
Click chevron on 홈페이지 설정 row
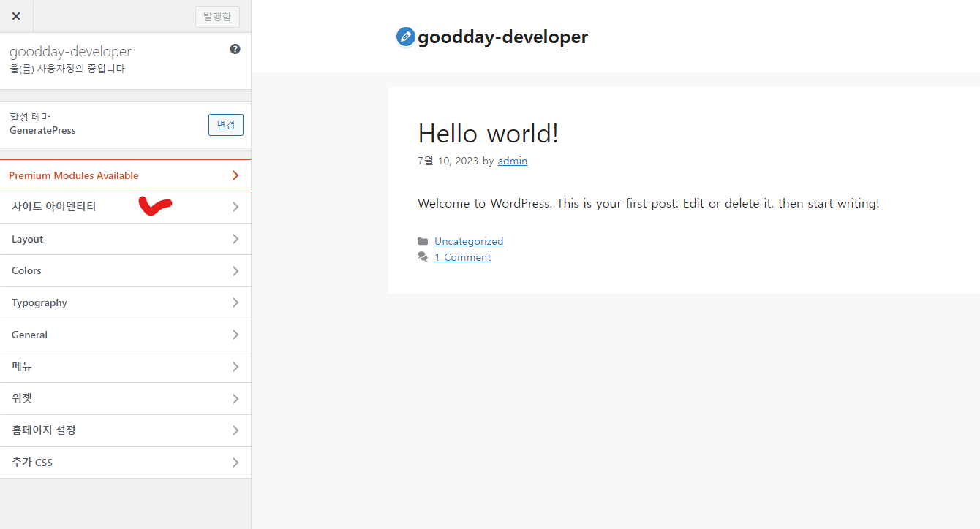coord(235,430)
